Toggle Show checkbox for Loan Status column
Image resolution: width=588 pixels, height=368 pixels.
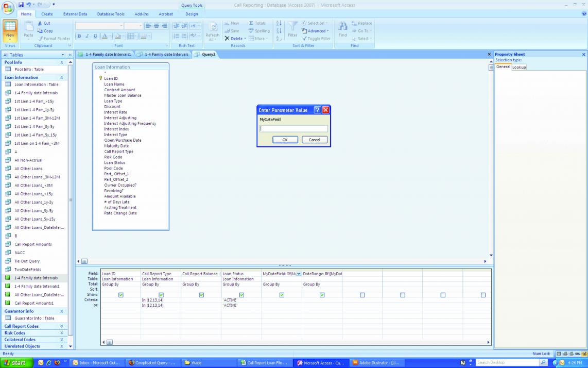tap(241, 295)
